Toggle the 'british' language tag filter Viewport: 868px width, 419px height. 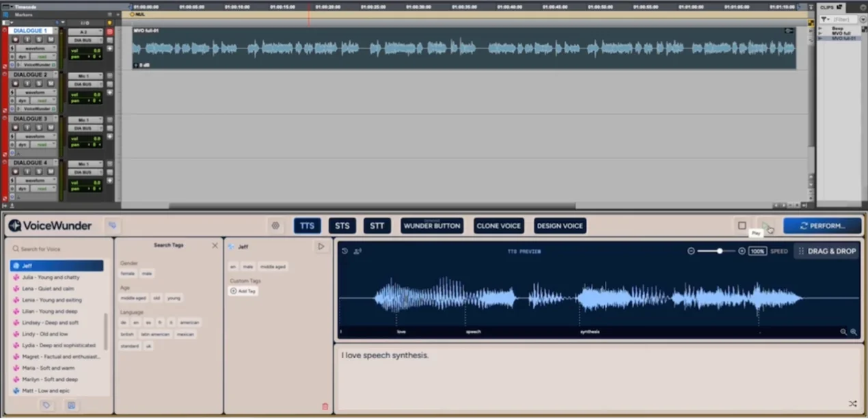tap(128, 334)
